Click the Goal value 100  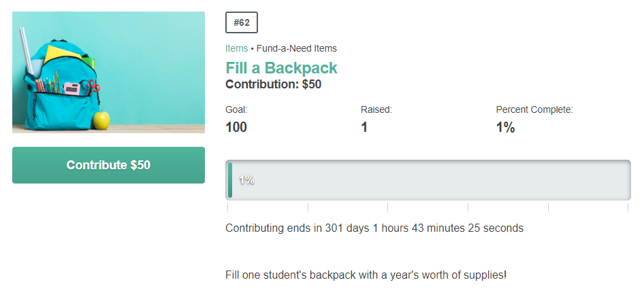(236, 127)
